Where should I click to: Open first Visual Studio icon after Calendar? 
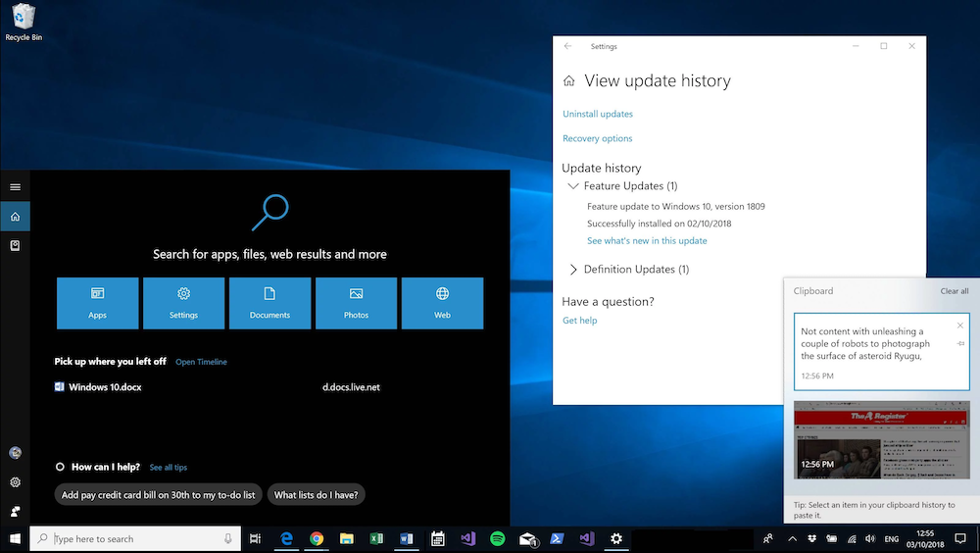coord(467,538)
